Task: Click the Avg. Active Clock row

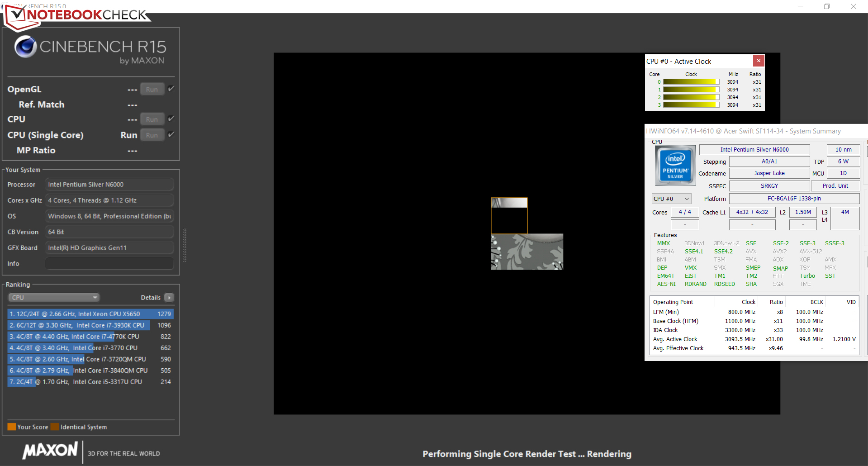Action: (754, 339)
